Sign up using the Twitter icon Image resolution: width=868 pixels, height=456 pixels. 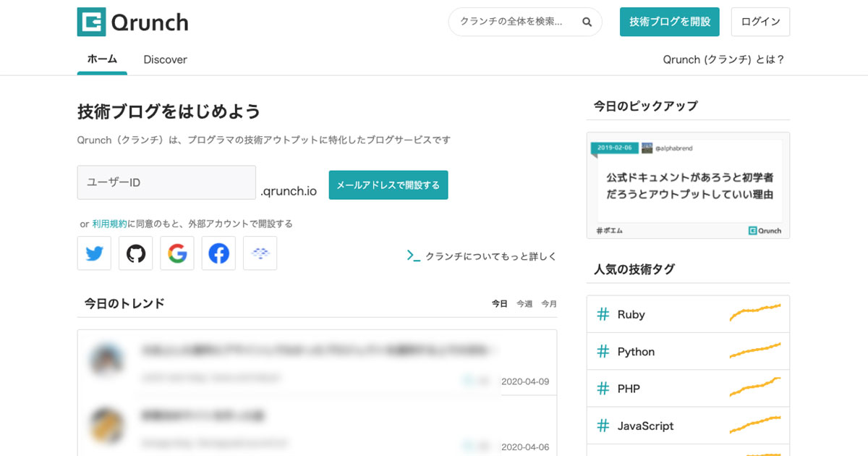click(94, 253)
